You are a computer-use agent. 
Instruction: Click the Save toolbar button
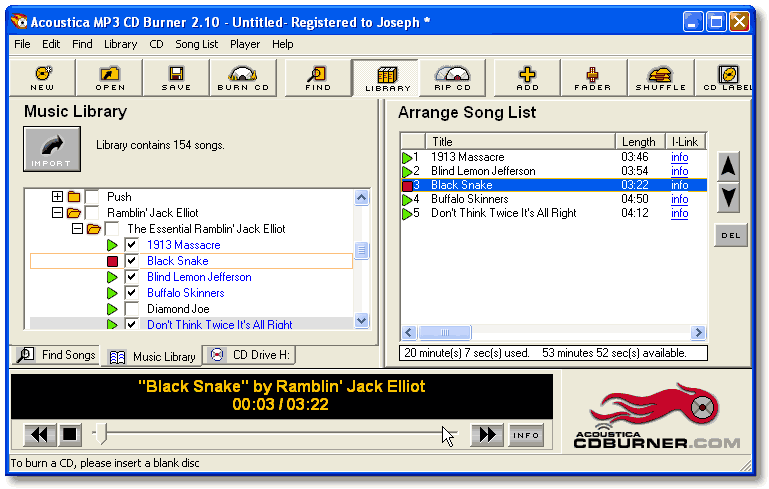pyautogui.click(x=177, y=77)
